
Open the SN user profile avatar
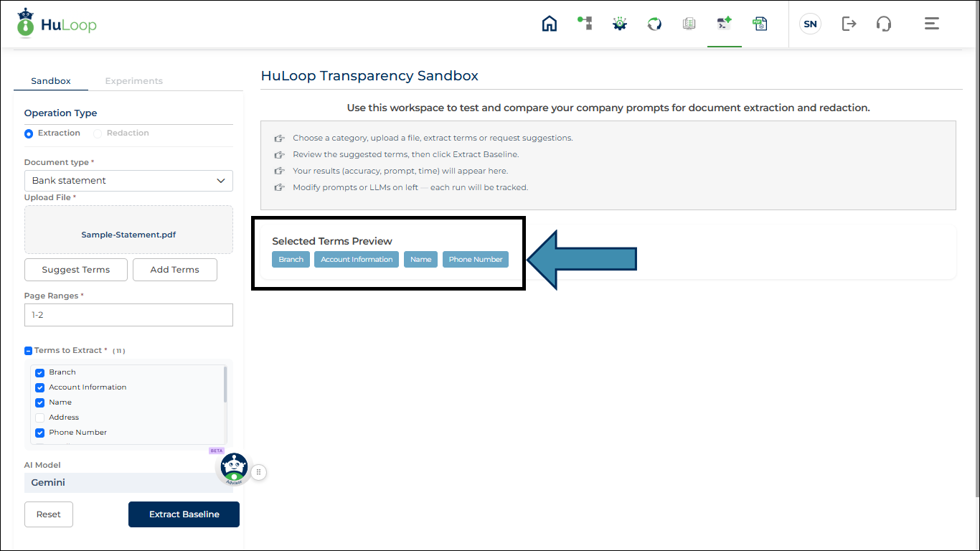pyautogui.click(x=810, y=24)
